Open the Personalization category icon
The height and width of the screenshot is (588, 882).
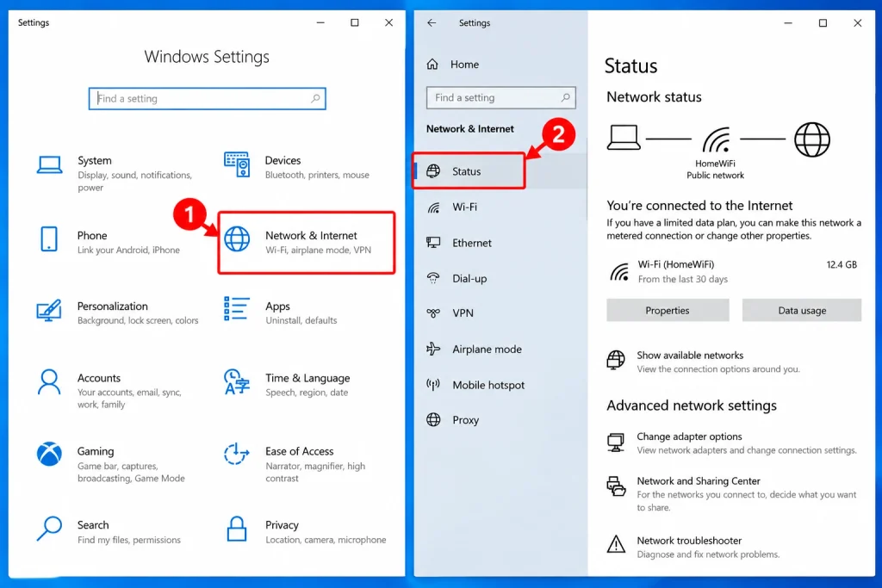(x=49, y=310)
